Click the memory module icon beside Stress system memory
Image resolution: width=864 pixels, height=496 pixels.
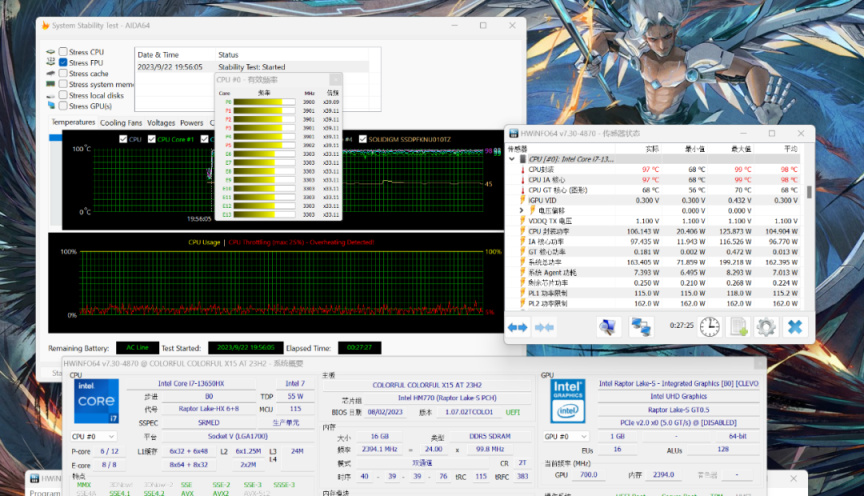(51, 84)
